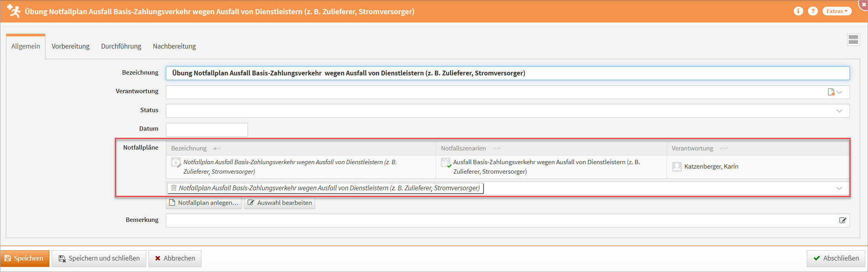The width and height of the screenshot is (868, 272).
Task: Switch to the Vorbereitung tab
Action: [70, 46]
